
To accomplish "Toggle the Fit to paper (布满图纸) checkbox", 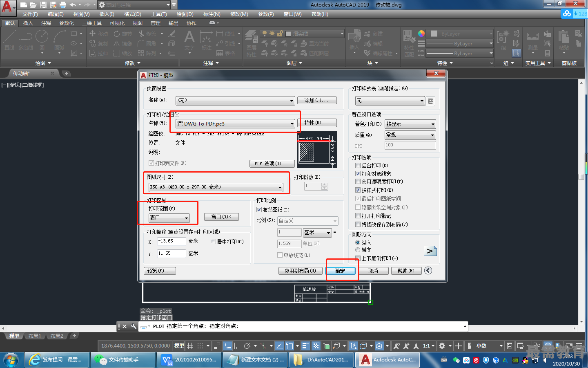I will 259,210.
